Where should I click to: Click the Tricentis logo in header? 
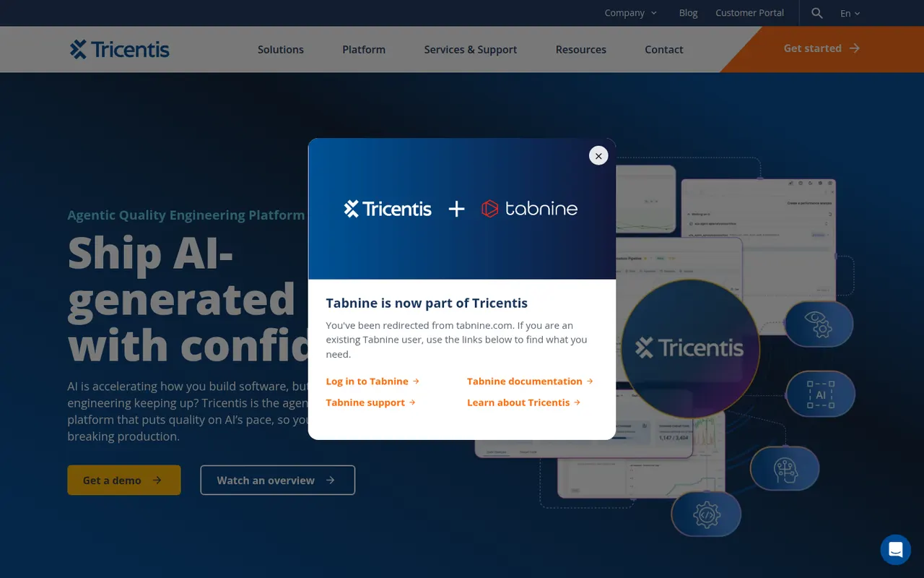[x=120, y=49]
